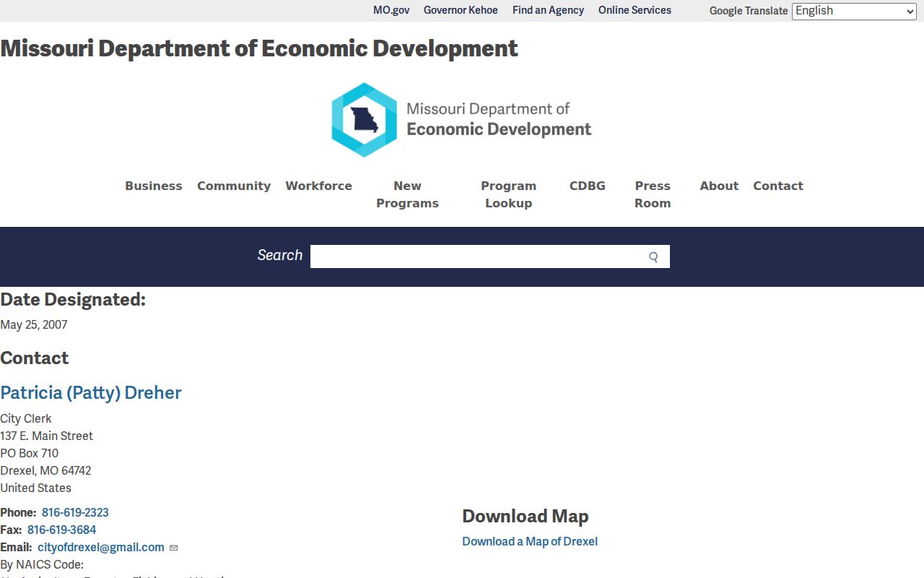Click the City Clerk title text

26,418
